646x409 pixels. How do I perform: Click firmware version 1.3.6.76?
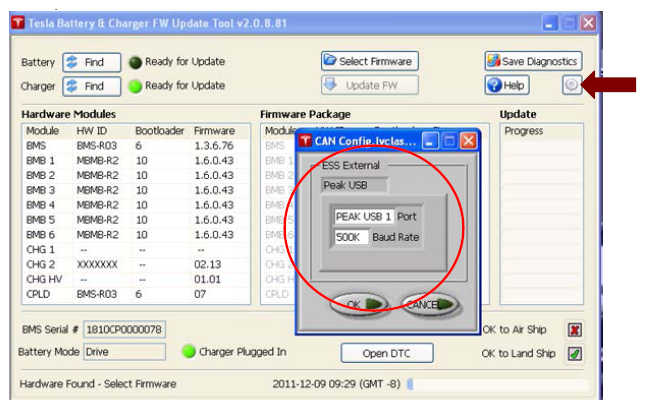tap(214, 146)
